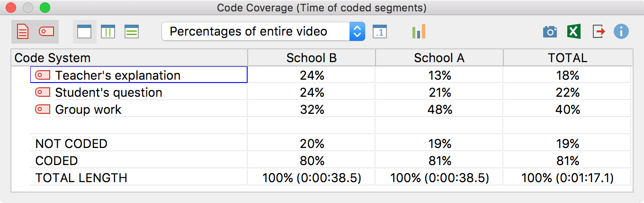Click Teacher's explanation code tag icon
The width and height of the screenshot is (644, 203).
point(43,75)
